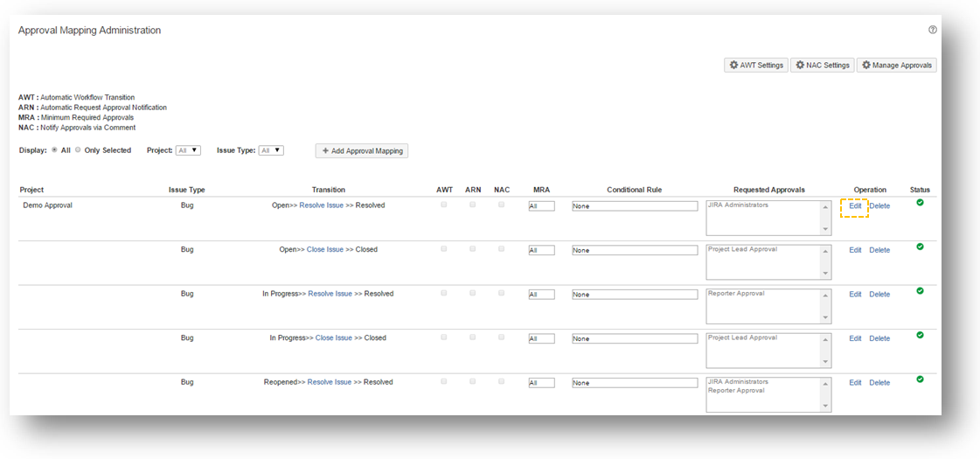This screenshot has width=980, height=459.
Task: Click green status icon for Reopened-Resolved row
Action: point(920,379)
